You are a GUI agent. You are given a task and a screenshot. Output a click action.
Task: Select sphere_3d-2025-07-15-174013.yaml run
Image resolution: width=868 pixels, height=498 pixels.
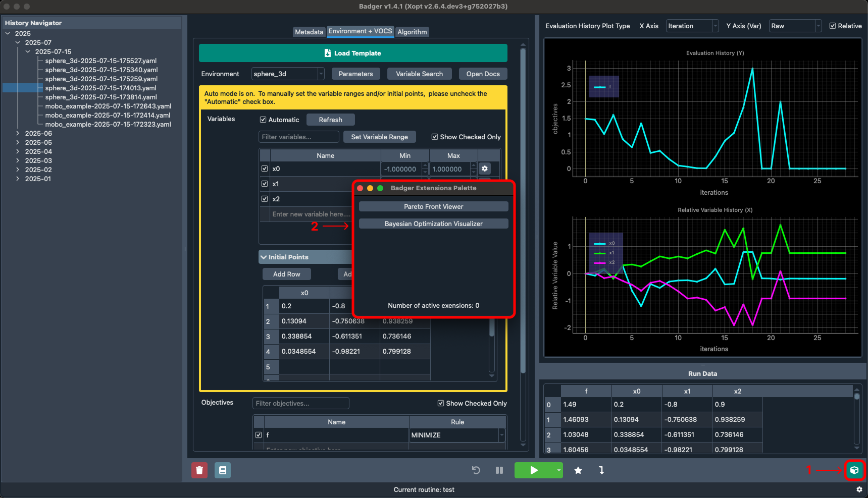tap(101, 88)
